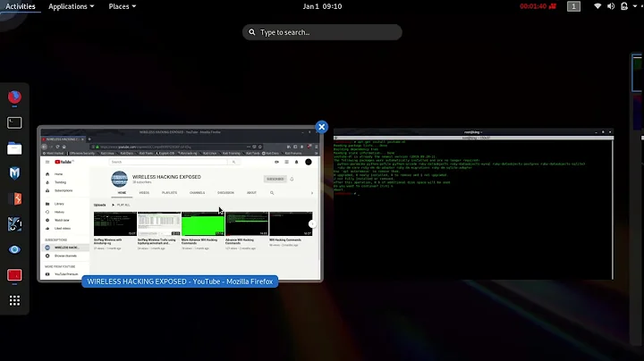Show all applications grid
Image resolution: width=644 pixels, height=361 pixels.
14,301
